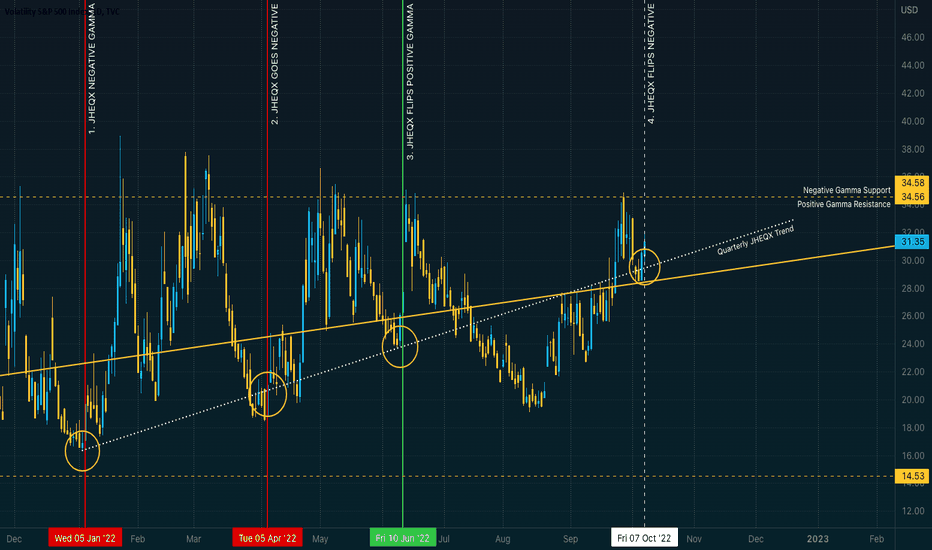Select the blue 31.35 current price tag

point(912,241)
